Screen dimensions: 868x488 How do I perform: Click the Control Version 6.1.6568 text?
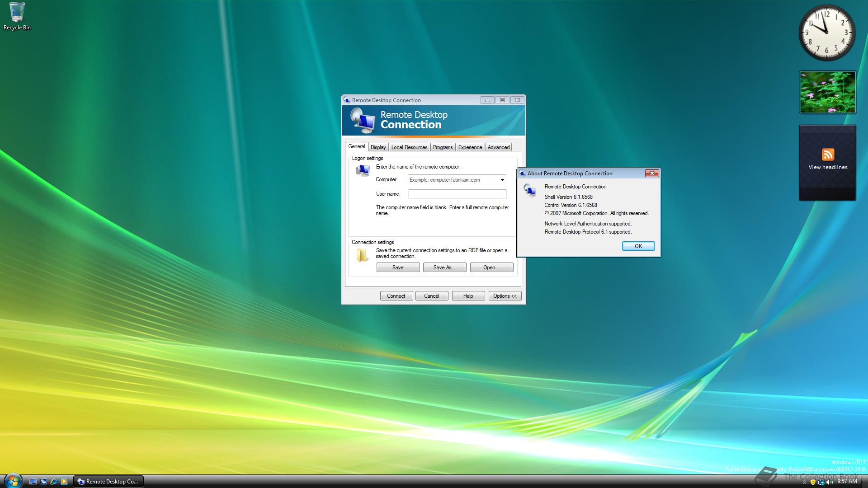point(571,205)
